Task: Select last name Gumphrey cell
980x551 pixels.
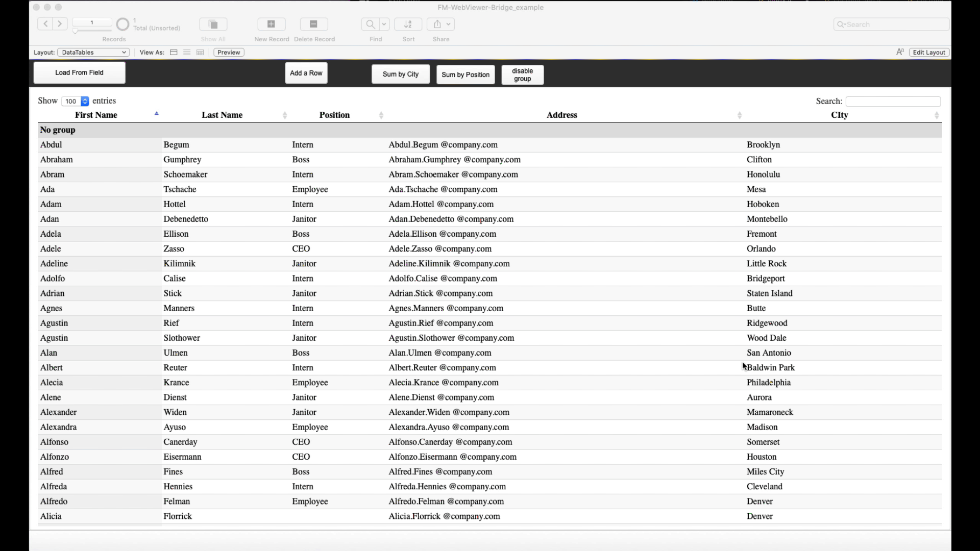Action: tap(226, 160)
